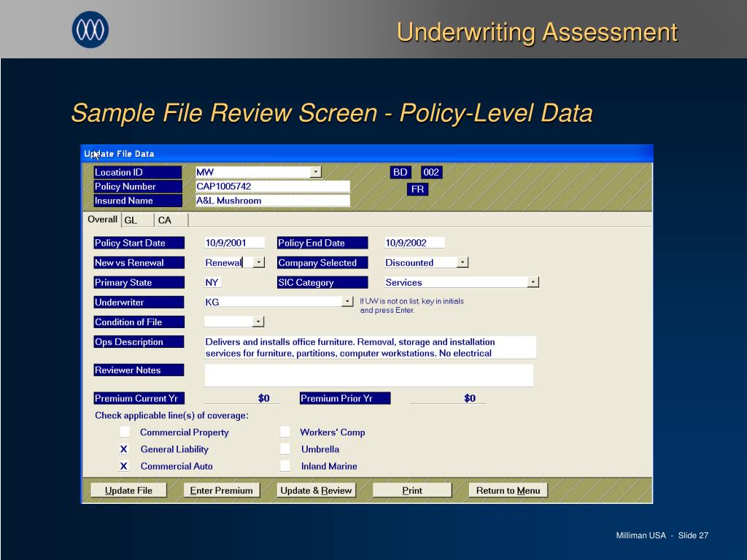Click the 'Check applicable line(s) of coverage:' text
Viewport: 747px width, 560px height.
(x=171, y=415)
